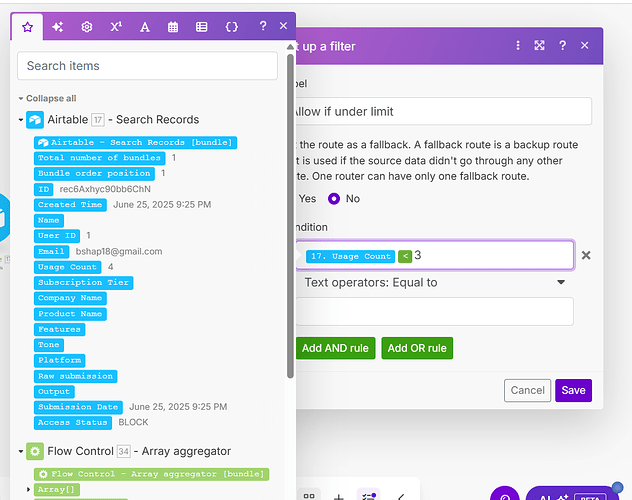
Task: Click the 17. Usage Count pill in condition
Action: pyautogui.click(x=350, y=256)
